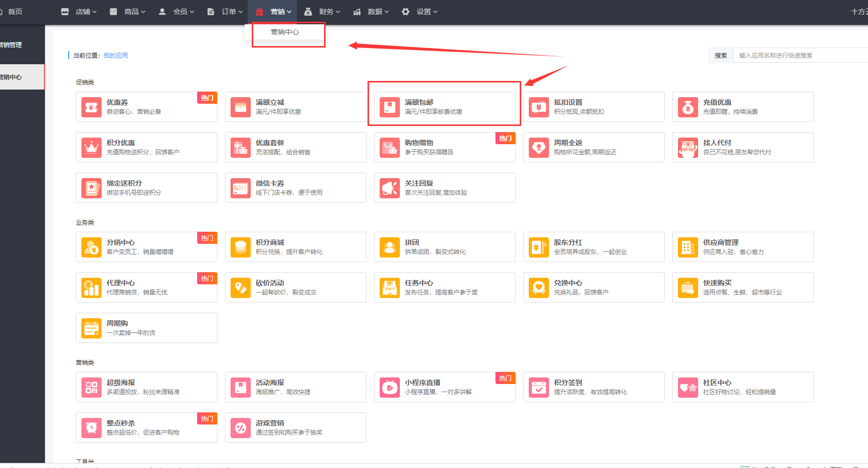Screen dimensions: 868x468
Task: Open the 购物赠物 gift icon
Action: (x=390, y=147)
